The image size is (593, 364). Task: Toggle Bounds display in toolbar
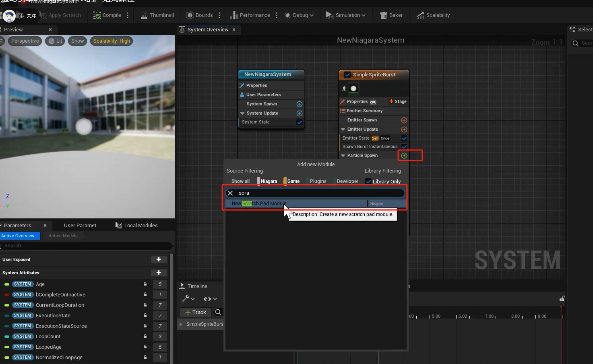pos(199,15)
